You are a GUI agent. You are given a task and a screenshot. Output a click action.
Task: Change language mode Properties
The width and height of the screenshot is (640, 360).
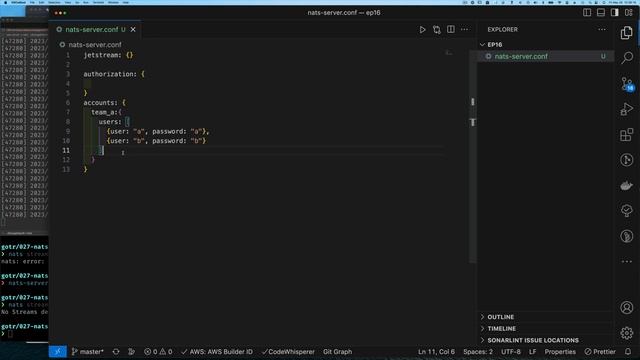click(560, 351)
